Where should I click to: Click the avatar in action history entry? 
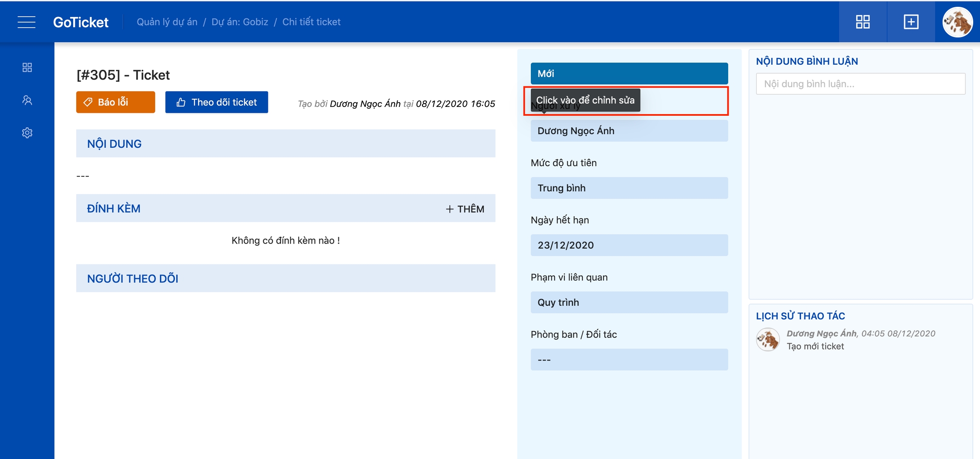768,339
